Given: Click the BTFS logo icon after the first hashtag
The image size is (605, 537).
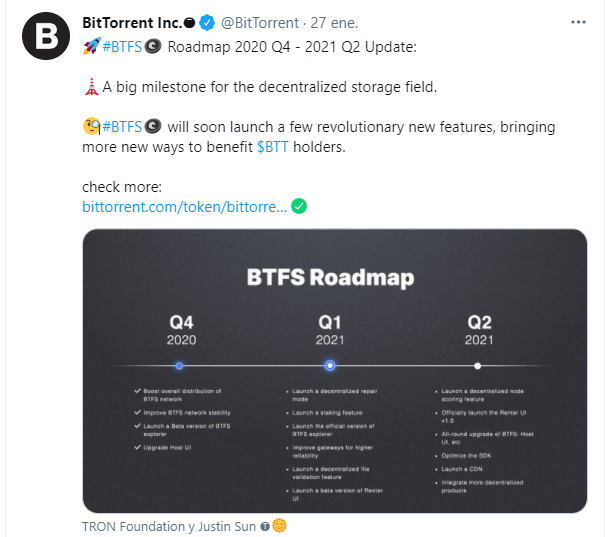Looking at the screenshot, I should (153, 47).
